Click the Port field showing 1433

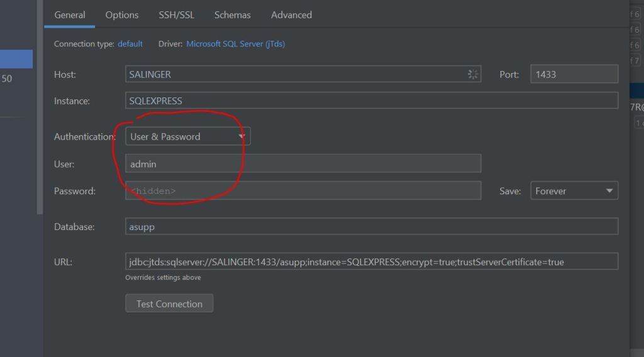coord(574,74)
